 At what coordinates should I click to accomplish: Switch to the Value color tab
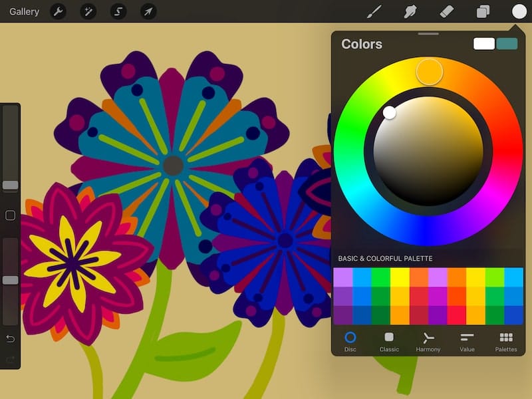467,342
